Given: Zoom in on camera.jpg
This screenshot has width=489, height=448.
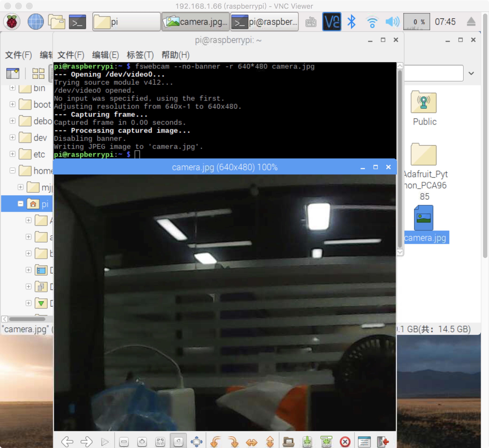Looking at the screenshot, I should [x=142, y=442].
